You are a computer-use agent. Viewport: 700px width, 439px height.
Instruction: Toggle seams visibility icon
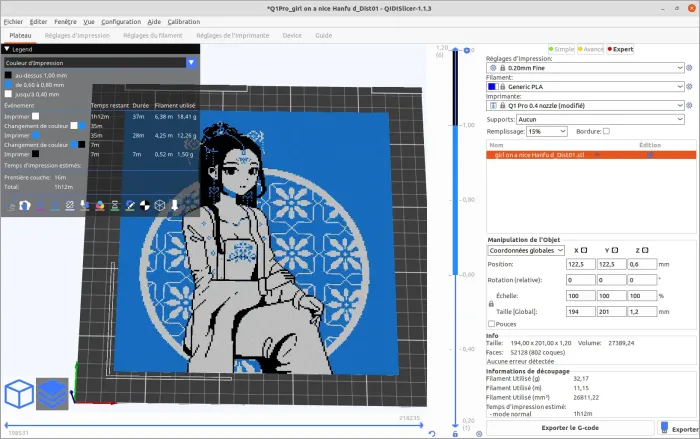pos(70,205)
